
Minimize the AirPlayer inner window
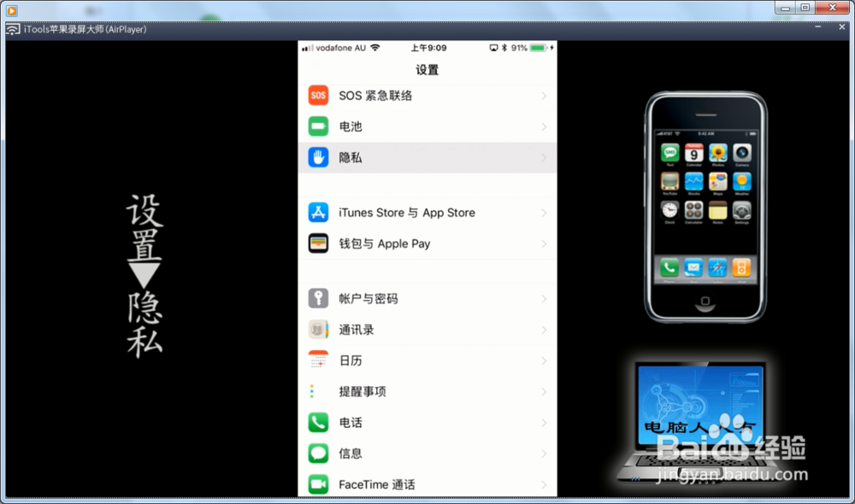[x=818, y=26]
